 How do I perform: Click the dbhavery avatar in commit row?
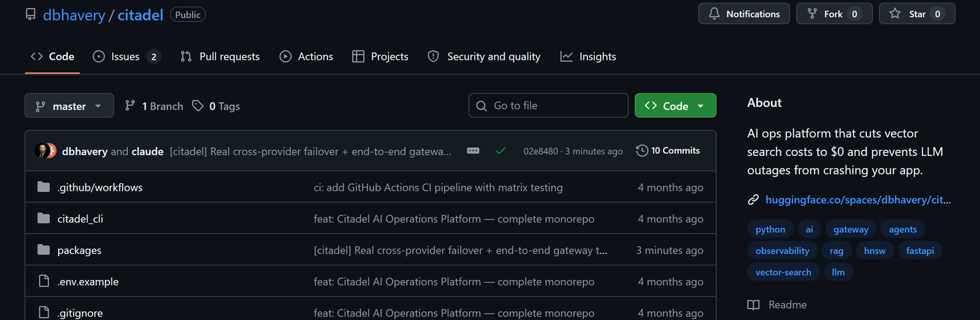click(42, 151)
